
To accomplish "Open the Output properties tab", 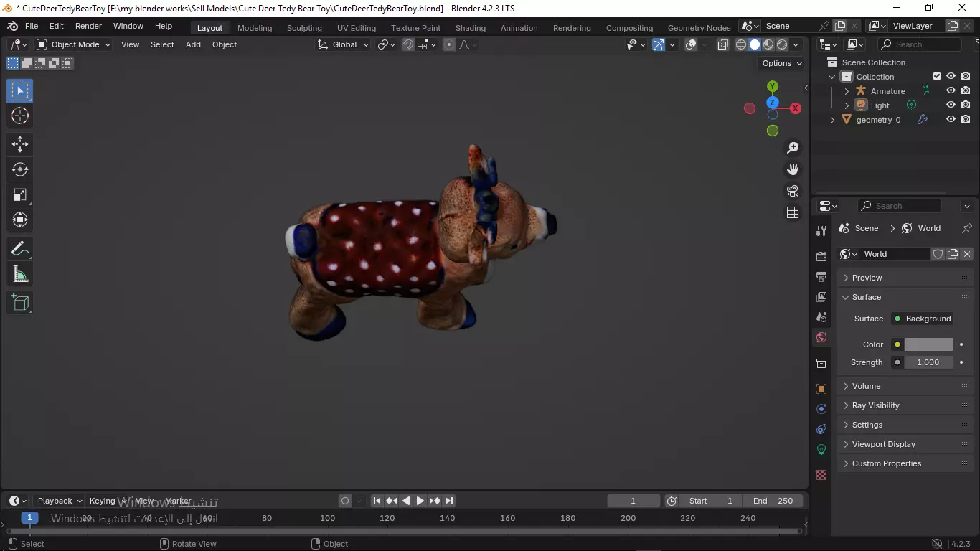I will pos(821,276).
